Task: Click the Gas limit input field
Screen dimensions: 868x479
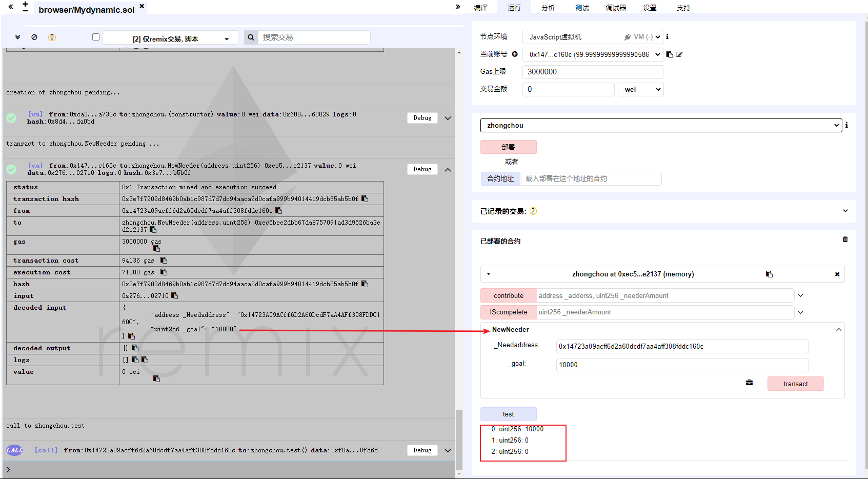Action: click(593, 72)
